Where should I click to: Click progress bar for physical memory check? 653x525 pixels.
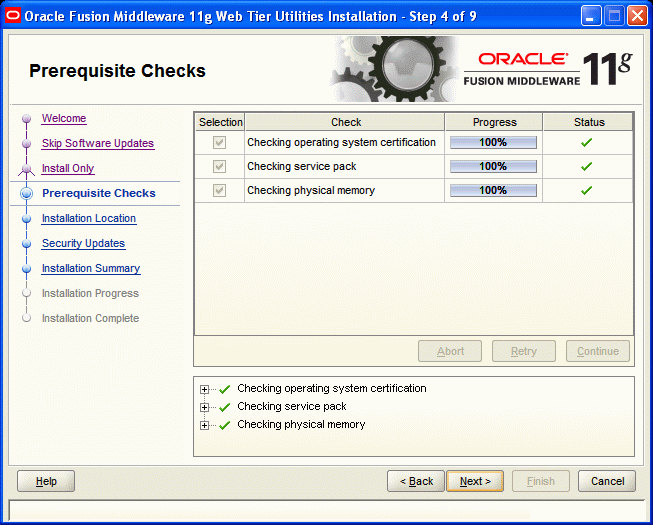pos(493,190)
